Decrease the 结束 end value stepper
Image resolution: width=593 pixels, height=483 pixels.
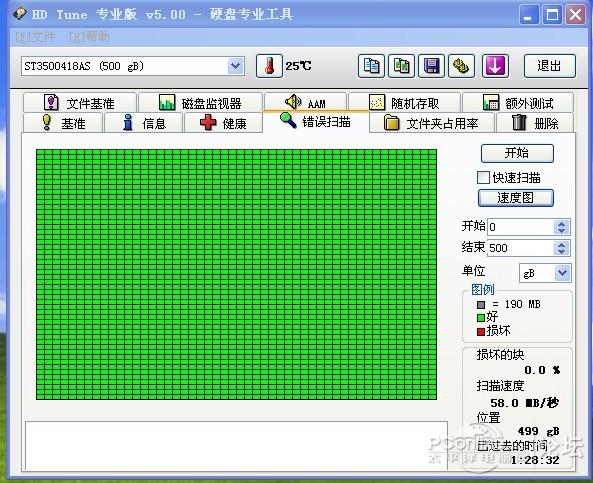pos(562,252)
